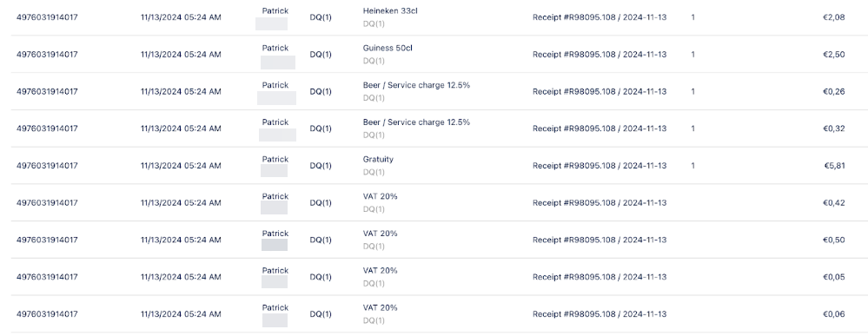This screenshot has width=868, height=336.
Task: Select the €0,05 VAT amount
Action: pos(833,277)
